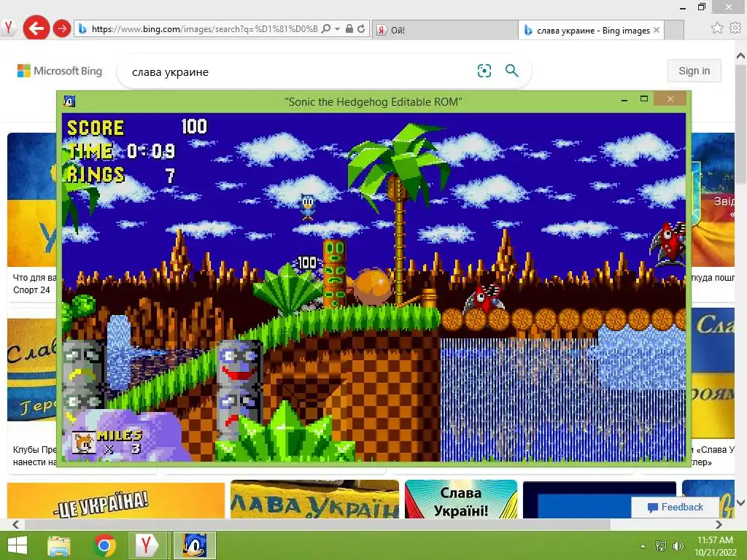Click the SCORE label in game HUD
Screen dimensions: 747x560
click(x=96, y=128)
